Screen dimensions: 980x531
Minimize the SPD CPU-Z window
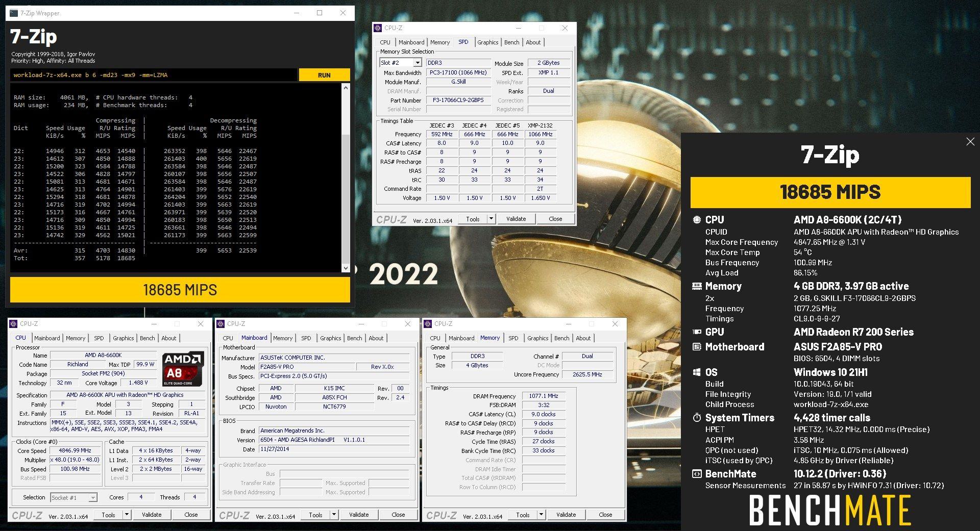tap(519, 28)
